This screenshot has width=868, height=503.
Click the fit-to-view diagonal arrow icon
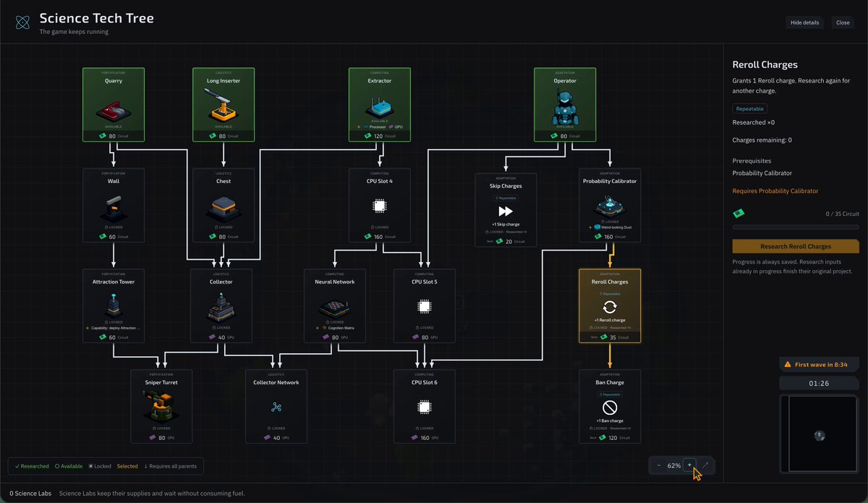click(705, 465)
